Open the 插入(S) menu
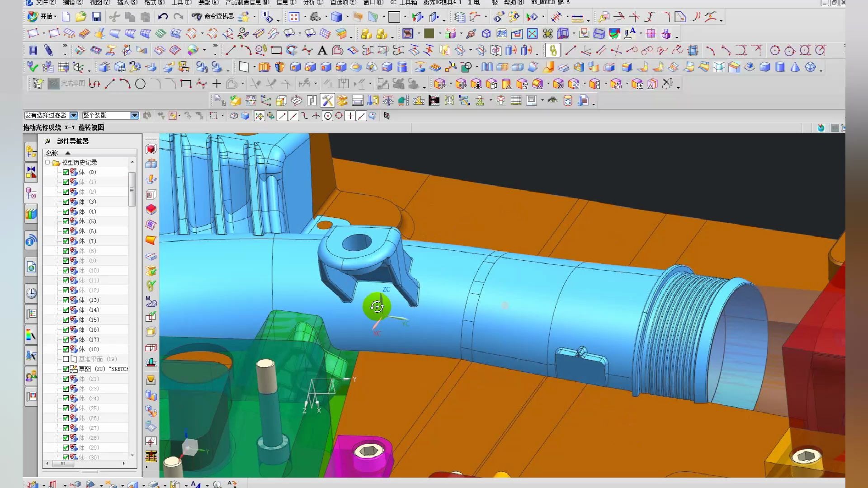 pyautogui.click(x=127, y=3)
